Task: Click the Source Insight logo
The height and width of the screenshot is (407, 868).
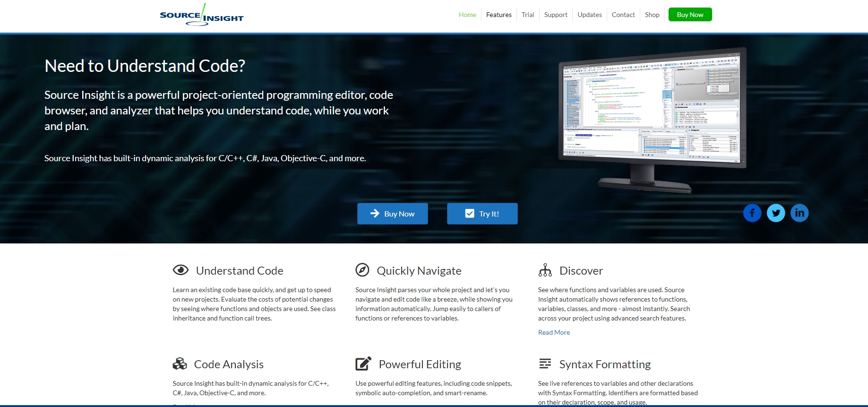Action: (x=202, y=15)
